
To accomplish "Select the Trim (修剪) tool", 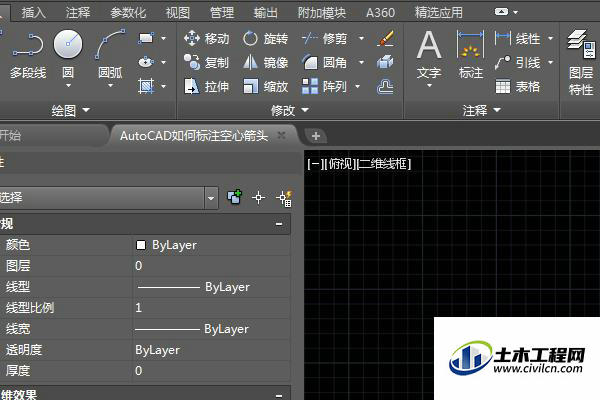I will point(324,38).
